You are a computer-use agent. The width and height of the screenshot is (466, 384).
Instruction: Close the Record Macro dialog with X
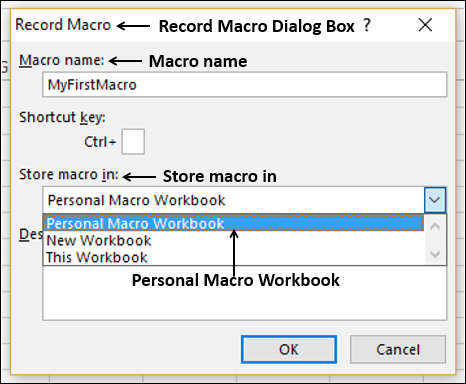(425, 25)
